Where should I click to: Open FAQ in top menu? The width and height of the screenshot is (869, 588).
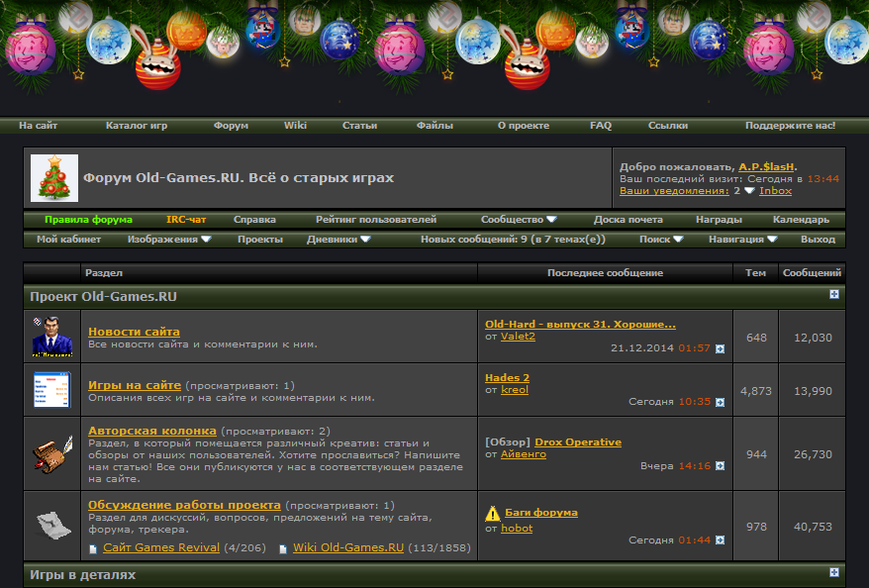[601, 126]
